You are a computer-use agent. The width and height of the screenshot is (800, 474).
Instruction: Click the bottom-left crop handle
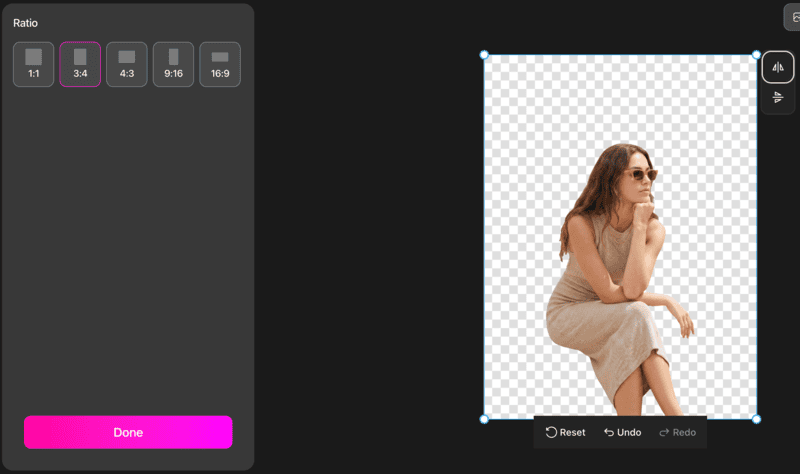click(x=484, y=419)
